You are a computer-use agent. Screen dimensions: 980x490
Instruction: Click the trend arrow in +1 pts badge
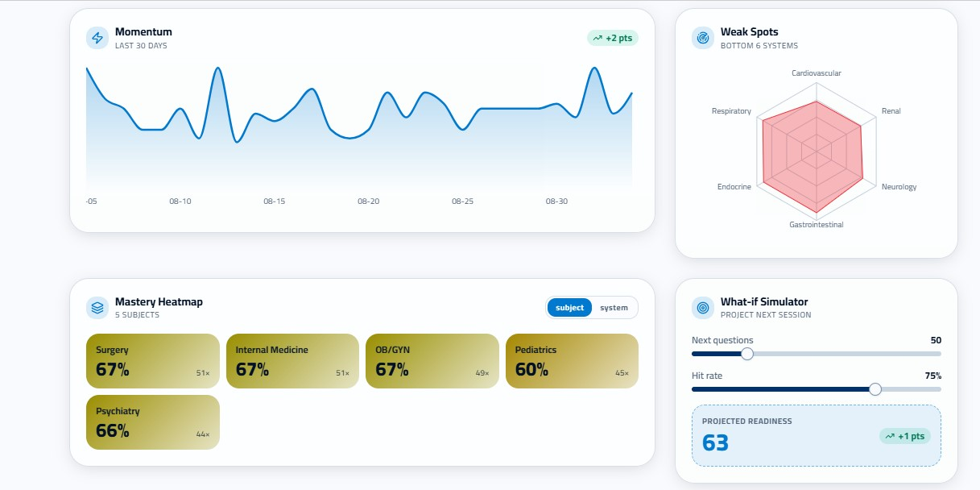(x=890, y=436)
